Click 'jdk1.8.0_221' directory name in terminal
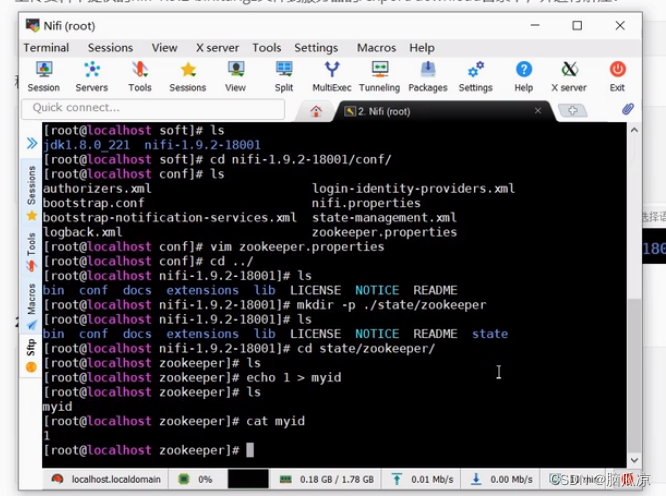This screenshot has height=496, width=666. point(86,145)
